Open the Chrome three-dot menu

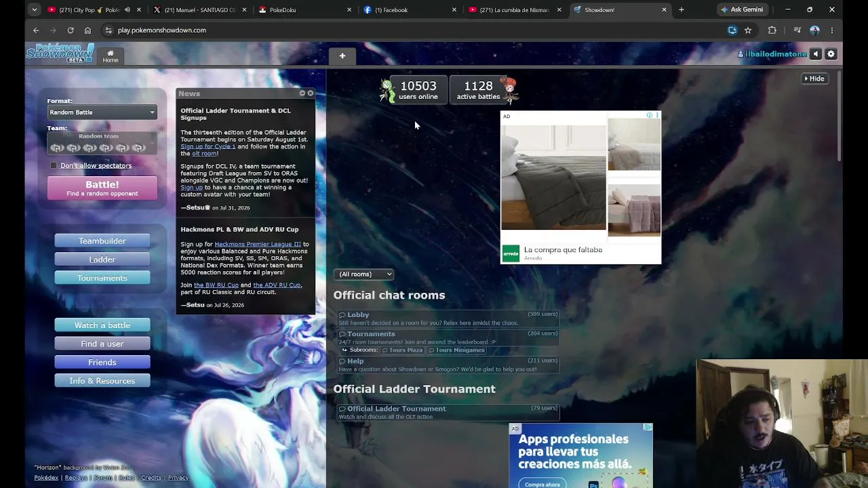(832, 30)
